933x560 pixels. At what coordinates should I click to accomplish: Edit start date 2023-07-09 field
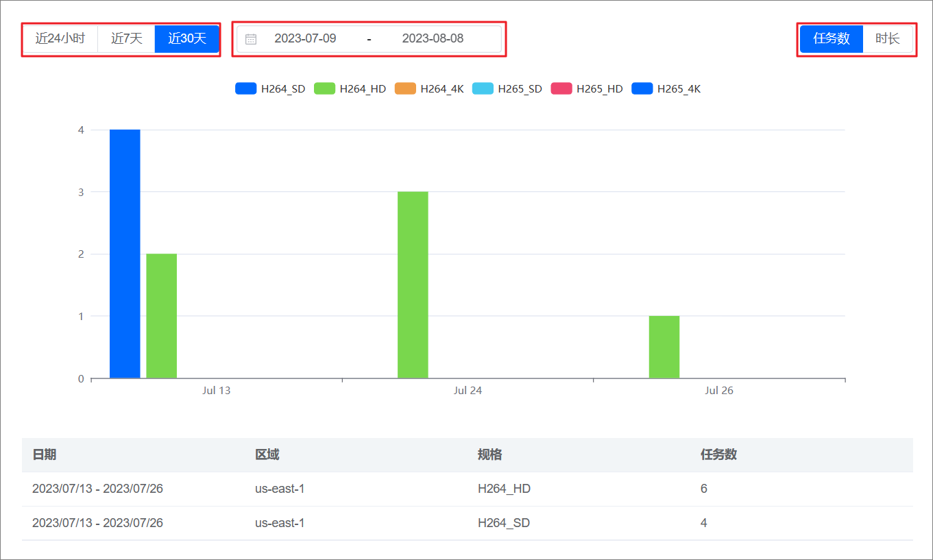pyautogui.click(x=306, y=38)
